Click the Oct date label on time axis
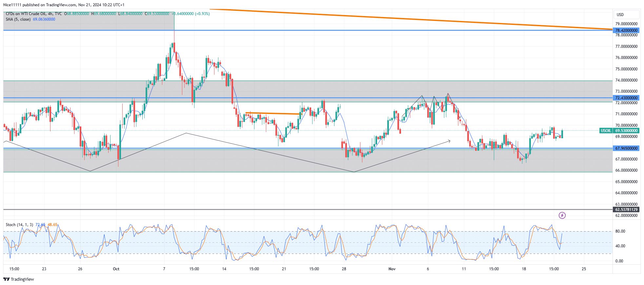 click(116, 269)
